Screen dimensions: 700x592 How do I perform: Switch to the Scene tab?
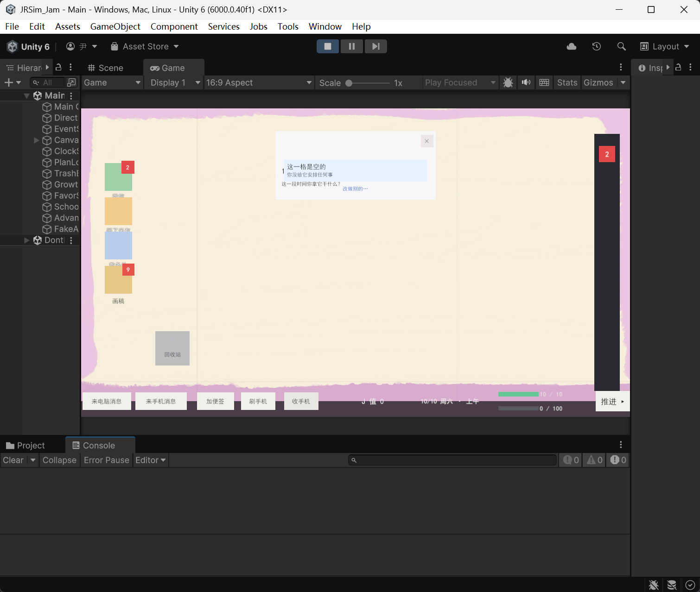coord(106,68)
